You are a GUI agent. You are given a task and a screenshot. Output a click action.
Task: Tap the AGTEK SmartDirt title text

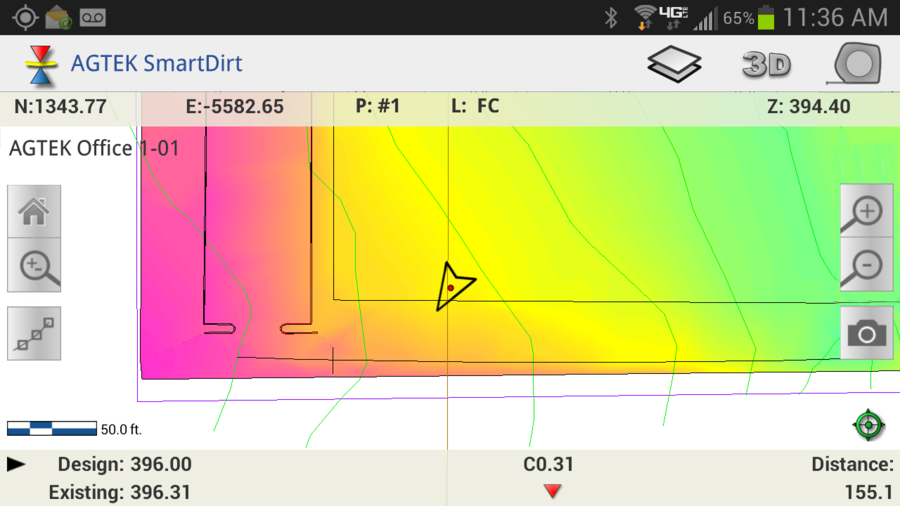point(156,64)
